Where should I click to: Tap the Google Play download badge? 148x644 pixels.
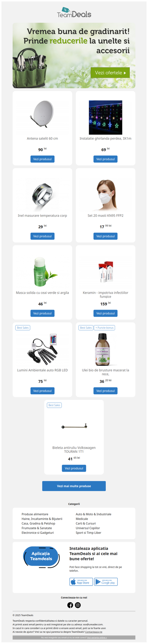[x=106, y=582]
